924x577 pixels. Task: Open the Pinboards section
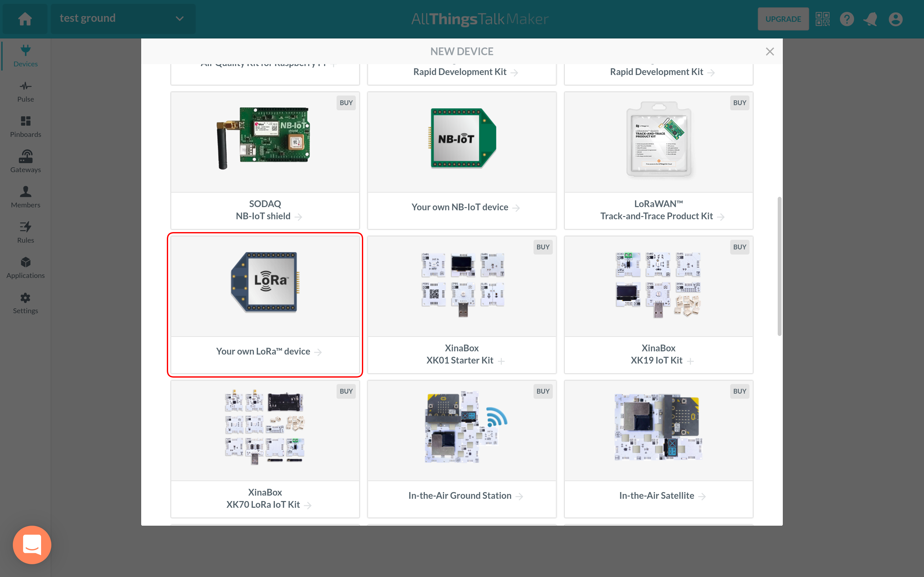point(25,126)
